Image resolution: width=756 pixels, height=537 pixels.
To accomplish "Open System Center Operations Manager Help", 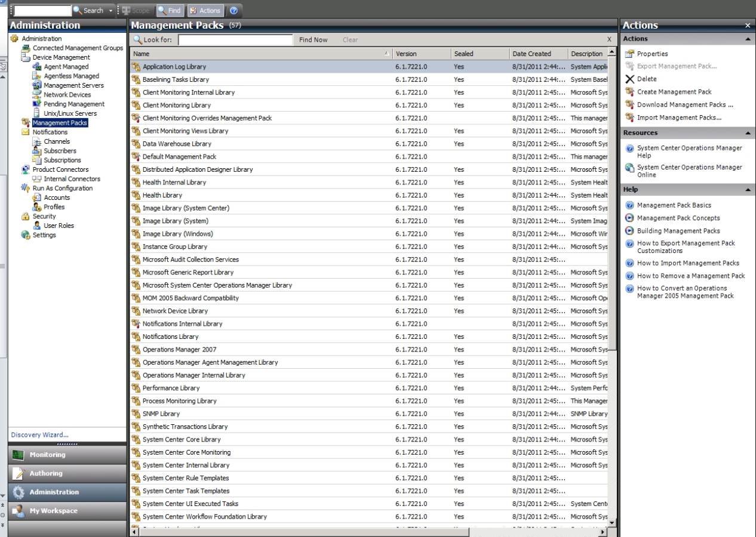I will (x=689, y=152).
